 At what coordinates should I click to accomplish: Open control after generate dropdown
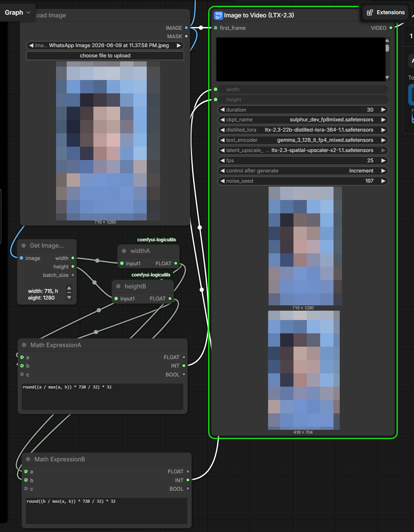click(x=303, y=171)
